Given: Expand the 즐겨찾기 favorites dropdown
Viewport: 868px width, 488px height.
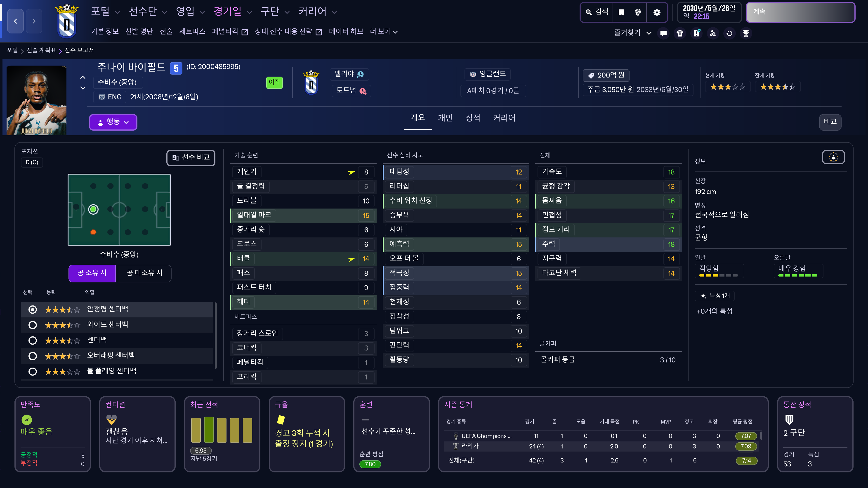Looking at the screenshot, I should (x=632, y=33).
